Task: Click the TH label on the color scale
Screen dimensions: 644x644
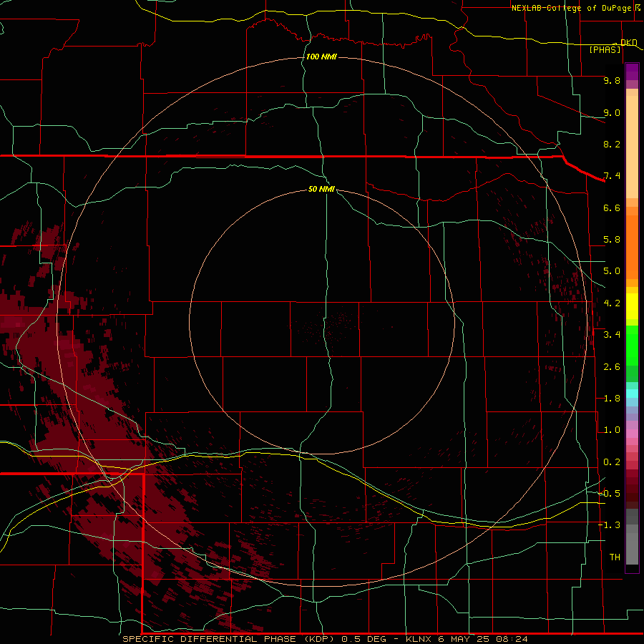Action: [615, 557]
